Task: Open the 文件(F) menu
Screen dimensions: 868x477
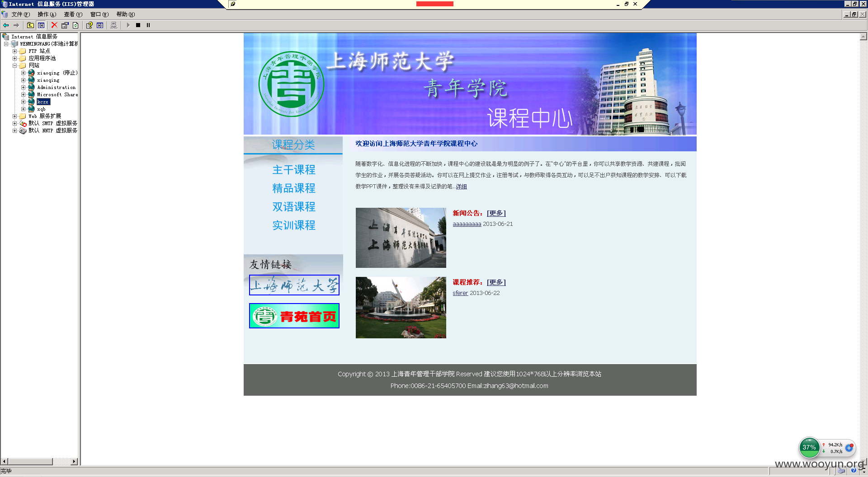Action: pyautogui.click(x=21, y=14)
